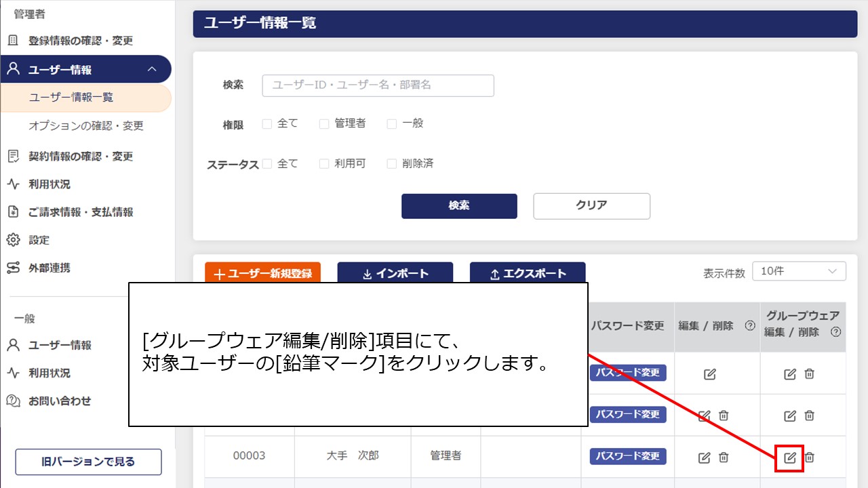Click パスワード変更 in the top table row
The width and height of the screenshot is (868, 488).
pos(628,373)
